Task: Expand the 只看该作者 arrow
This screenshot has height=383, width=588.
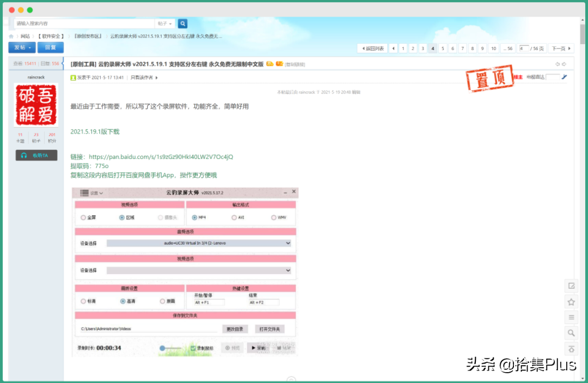Action: (x=156, y=78)
